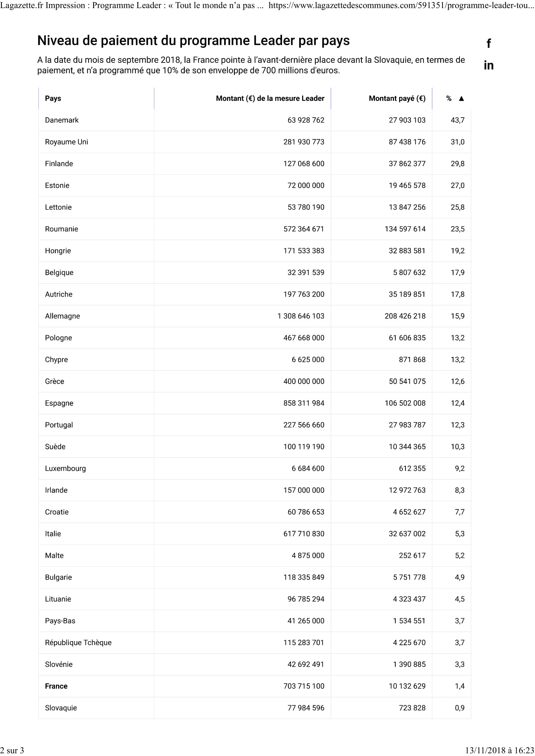Screen dimensions: 535x756
Task: Click the Facebook share icon
Action: click(488, 43)
